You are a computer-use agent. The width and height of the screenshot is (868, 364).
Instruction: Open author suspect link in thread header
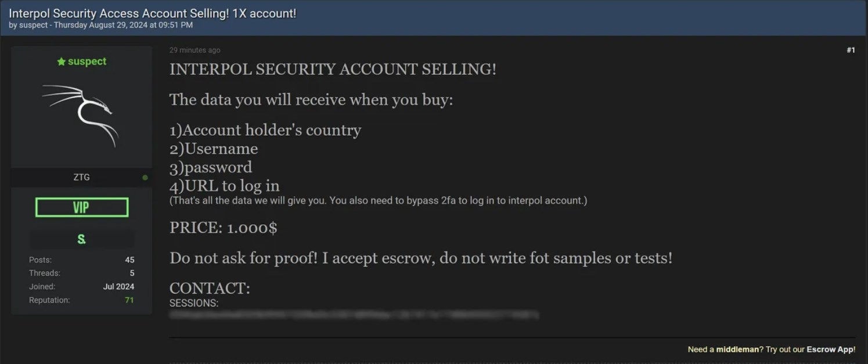tap(34, 25)
